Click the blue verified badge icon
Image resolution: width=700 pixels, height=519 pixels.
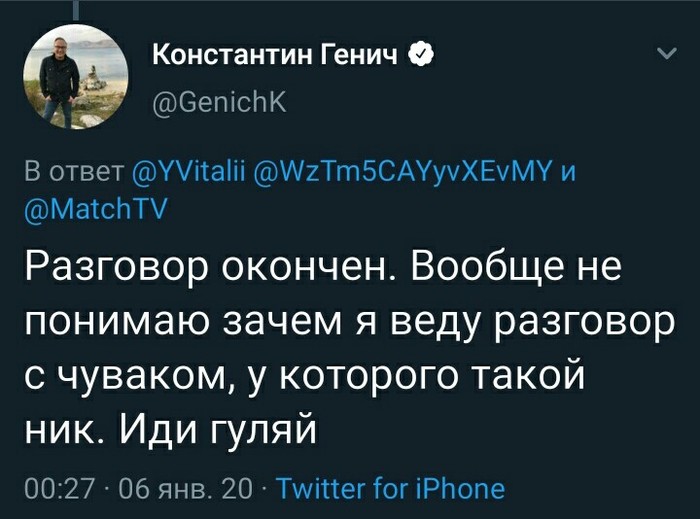[x=423, y=55]
